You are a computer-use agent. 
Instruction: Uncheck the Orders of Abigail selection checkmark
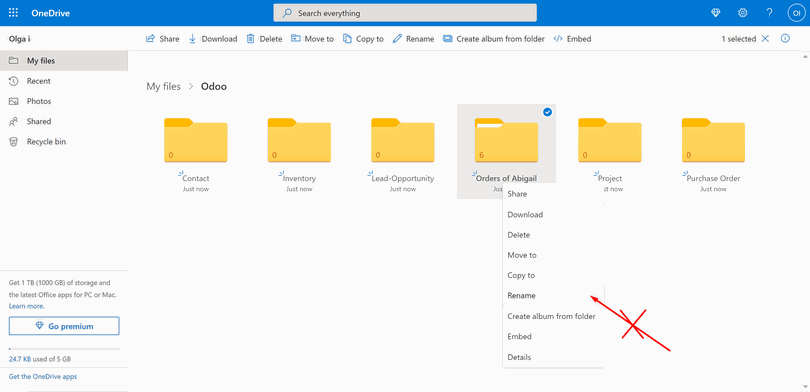[x=548, y=112]
